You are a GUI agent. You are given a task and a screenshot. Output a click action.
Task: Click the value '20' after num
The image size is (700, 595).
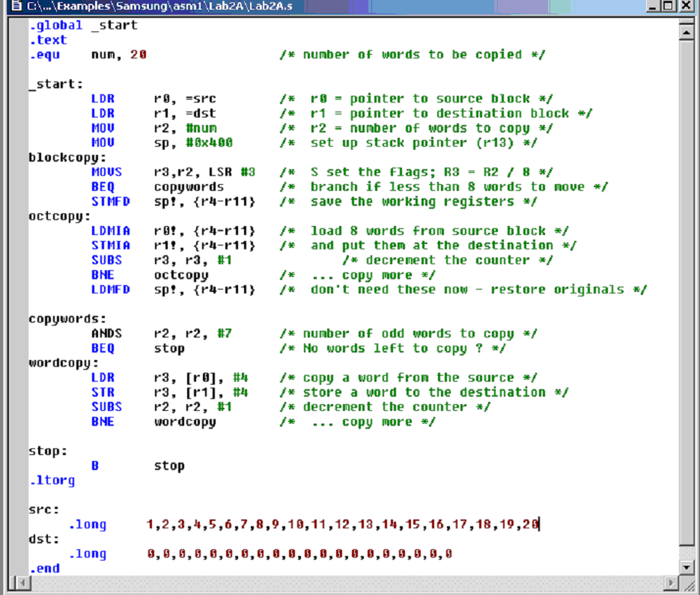click(x=139, y=55)
